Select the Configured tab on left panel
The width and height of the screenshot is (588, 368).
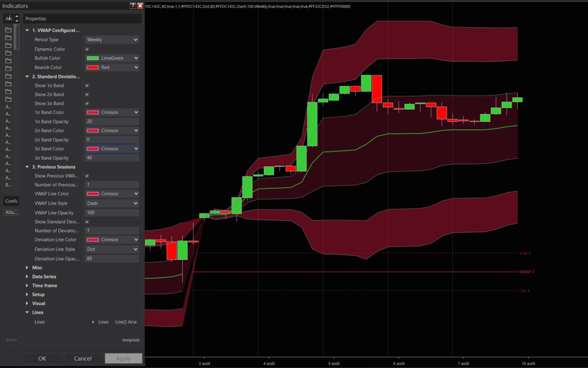pyautogui.click(x=11, y=201)
